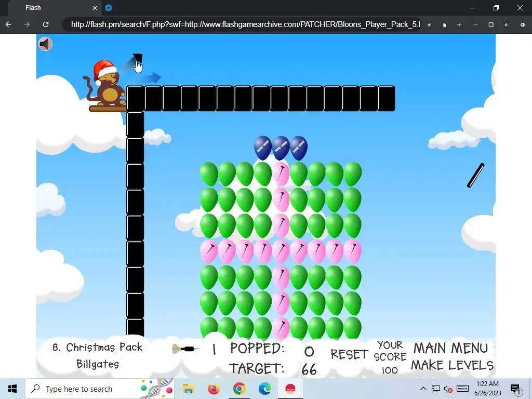
Task: Click the Santa hat monkey
Action: pos(105,84)
